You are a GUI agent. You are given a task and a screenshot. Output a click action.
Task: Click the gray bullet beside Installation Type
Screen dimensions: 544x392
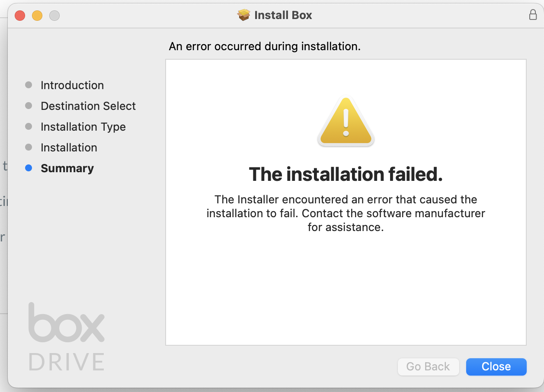(x=29, y=127)
